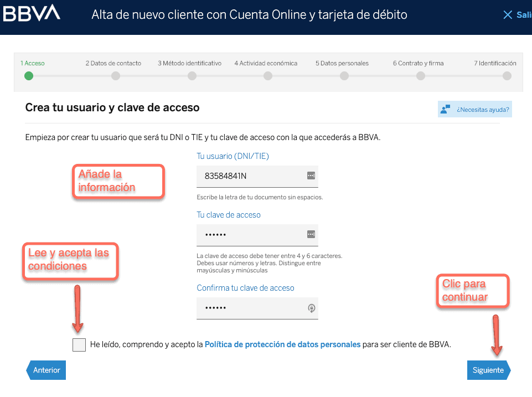Screen dimensions: 532x397
Task: Open Política de protección de datos personales link
Action: pyautogui.click(x=283, y=344)
